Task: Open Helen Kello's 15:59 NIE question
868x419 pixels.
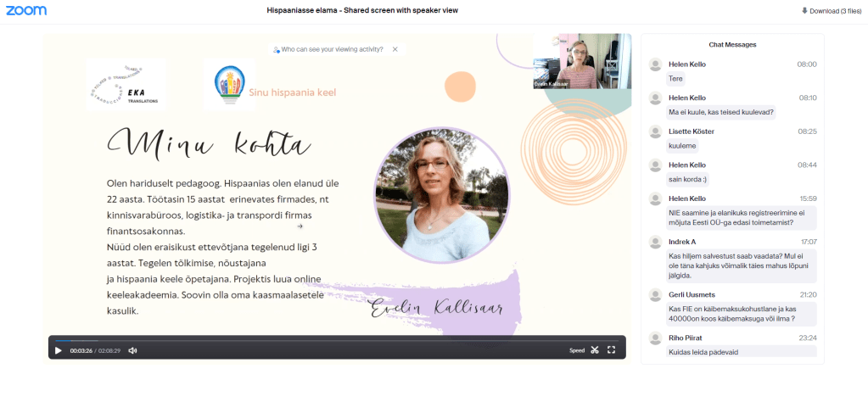Action: pyautogui.click(x=741, y=217)
